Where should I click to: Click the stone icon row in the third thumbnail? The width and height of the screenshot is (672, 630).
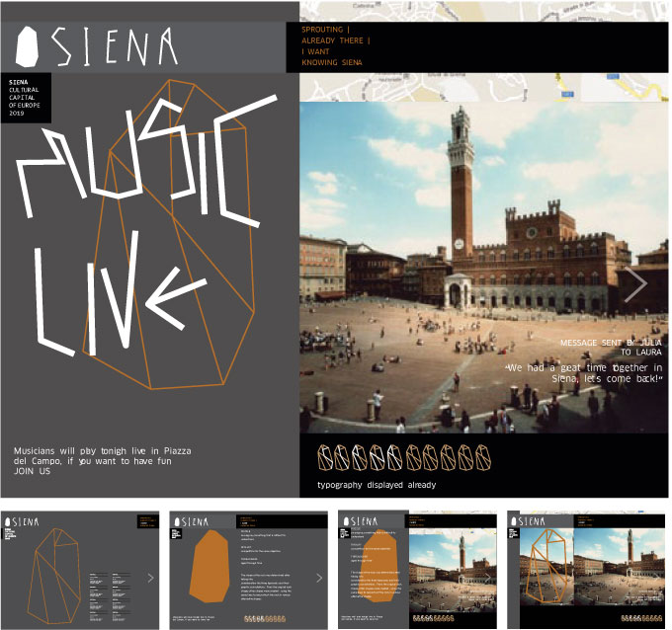[x=433, y=617]
